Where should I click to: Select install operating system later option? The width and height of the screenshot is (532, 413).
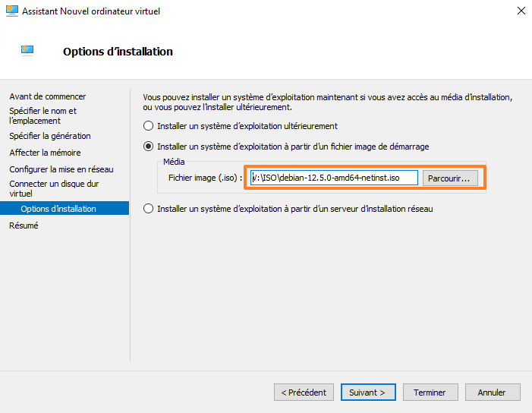[x=149, y=126]
